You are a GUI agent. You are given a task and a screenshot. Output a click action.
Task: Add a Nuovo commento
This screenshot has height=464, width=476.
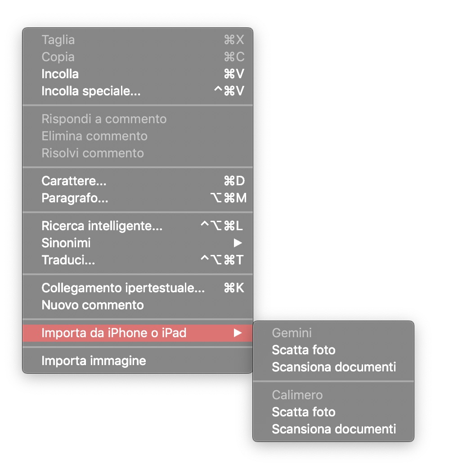[93, 305]
